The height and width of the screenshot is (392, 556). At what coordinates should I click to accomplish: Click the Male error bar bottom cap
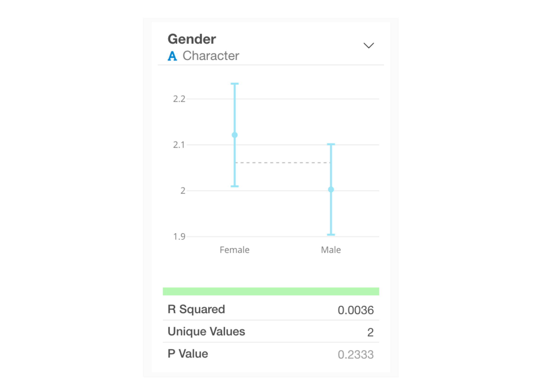(x=331, y=235)
